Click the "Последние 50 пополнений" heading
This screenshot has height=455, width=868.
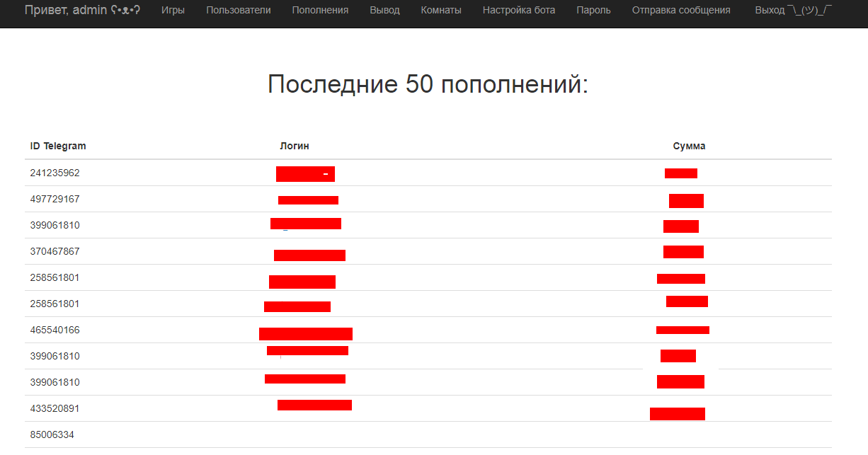click(x=428, y=84)
